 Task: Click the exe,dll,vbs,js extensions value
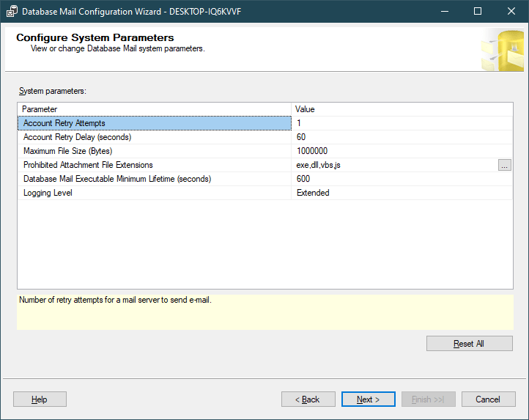(x=395, y=165)
